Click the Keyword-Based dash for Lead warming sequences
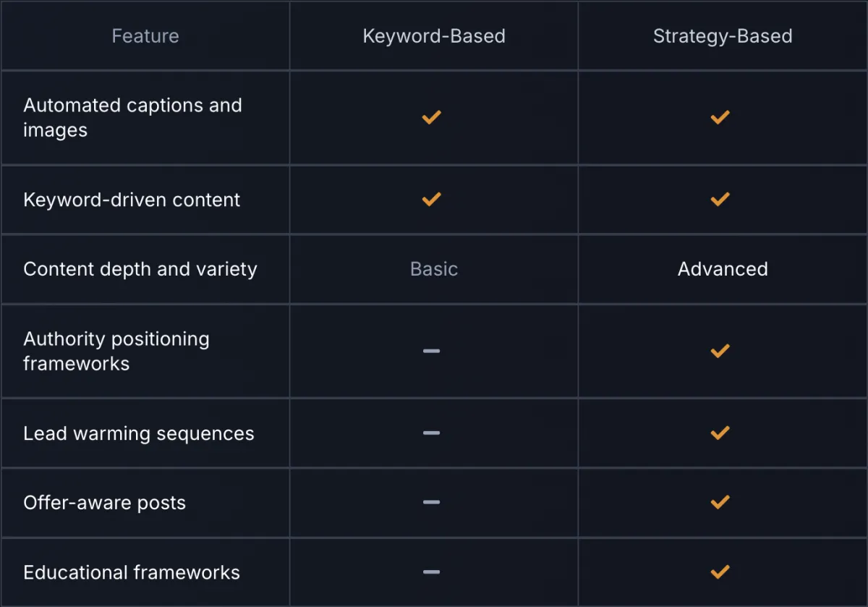Viewport: 868px width, 607px height. click(x=432, y=433)
